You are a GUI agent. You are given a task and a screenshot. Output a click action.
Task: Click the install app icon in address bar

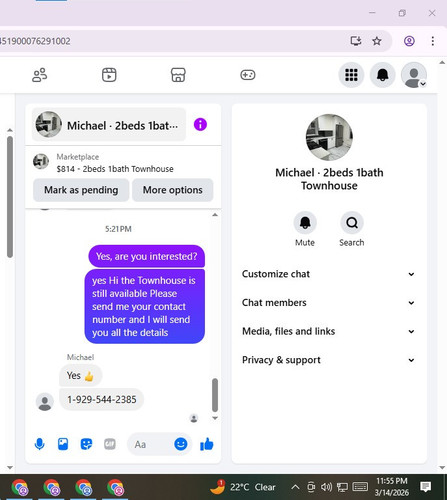point(356,41)
